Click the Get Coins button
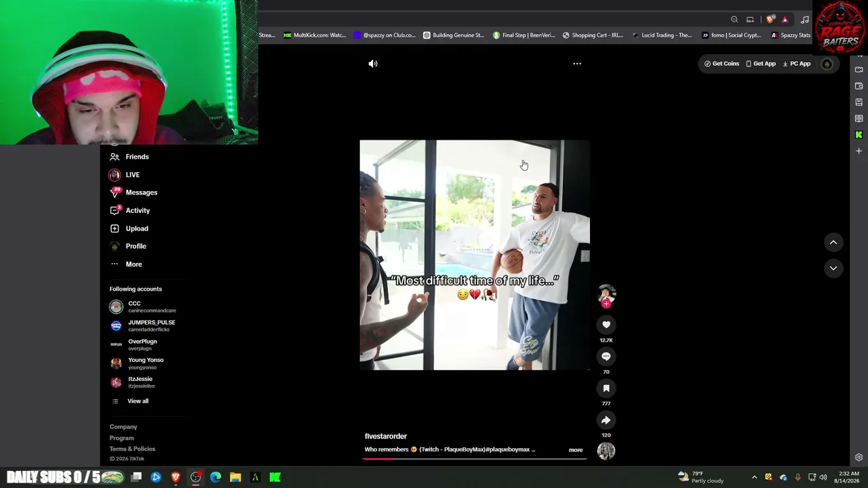Viewport: 868px width, 488px height. click(722, 64)
